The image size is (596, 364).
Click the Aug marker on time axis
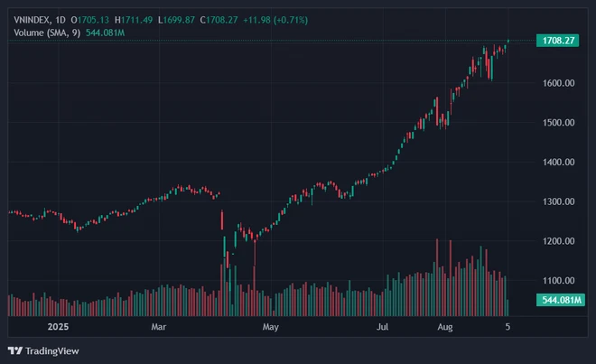[x=444, y=325]
